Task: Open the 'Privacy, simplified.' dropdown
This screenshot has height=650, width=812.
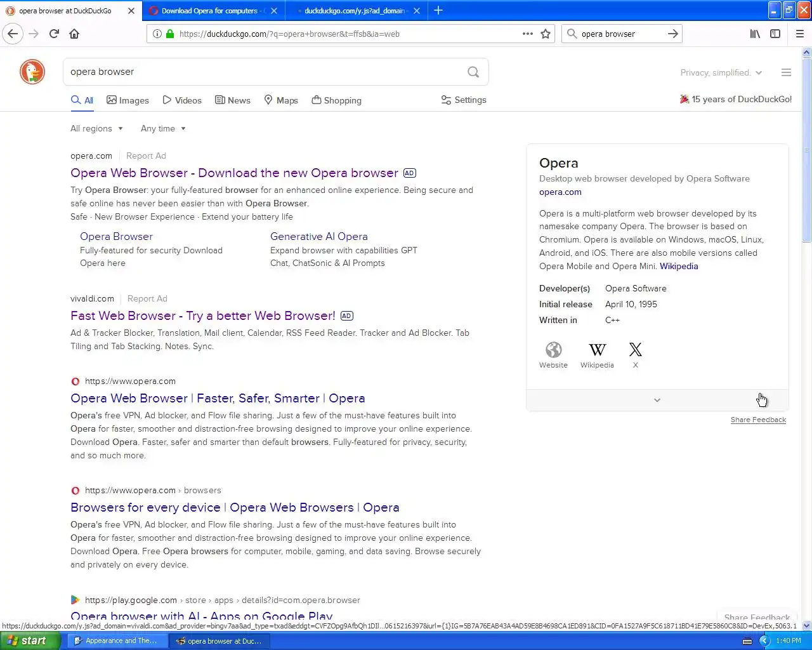Action: 721,72
